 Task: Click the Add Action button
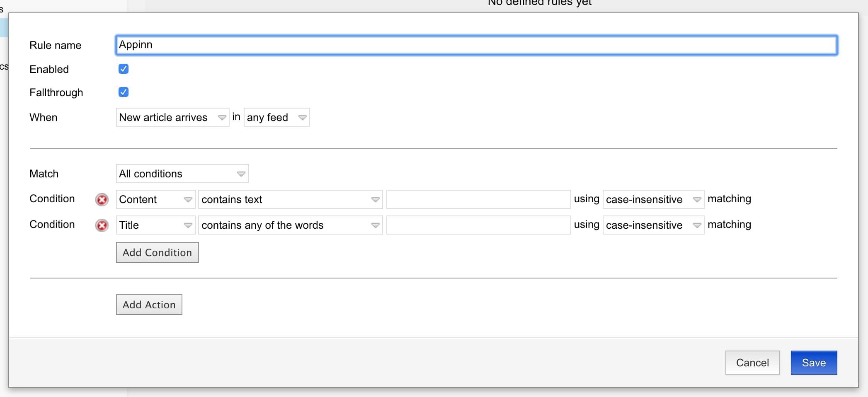coord(149,305)
